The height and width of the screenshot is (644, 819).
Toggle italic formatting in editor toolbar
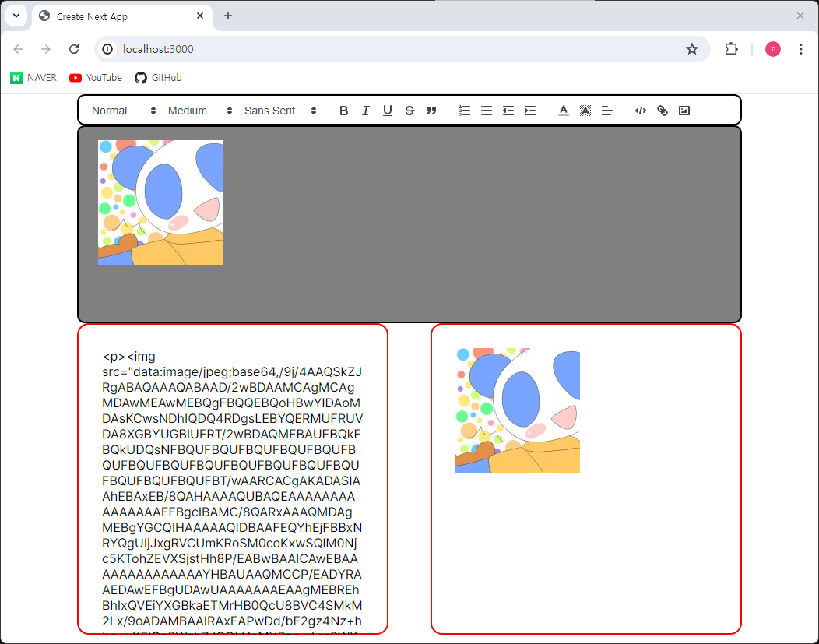pos(366,111)
